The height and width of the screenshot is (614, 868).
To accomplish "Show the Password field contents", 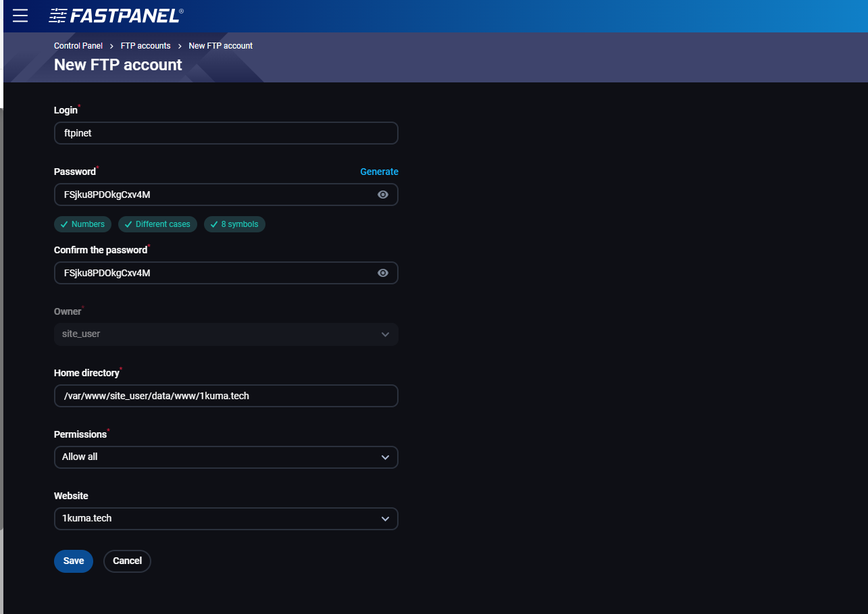I will [x=383, y=195].
